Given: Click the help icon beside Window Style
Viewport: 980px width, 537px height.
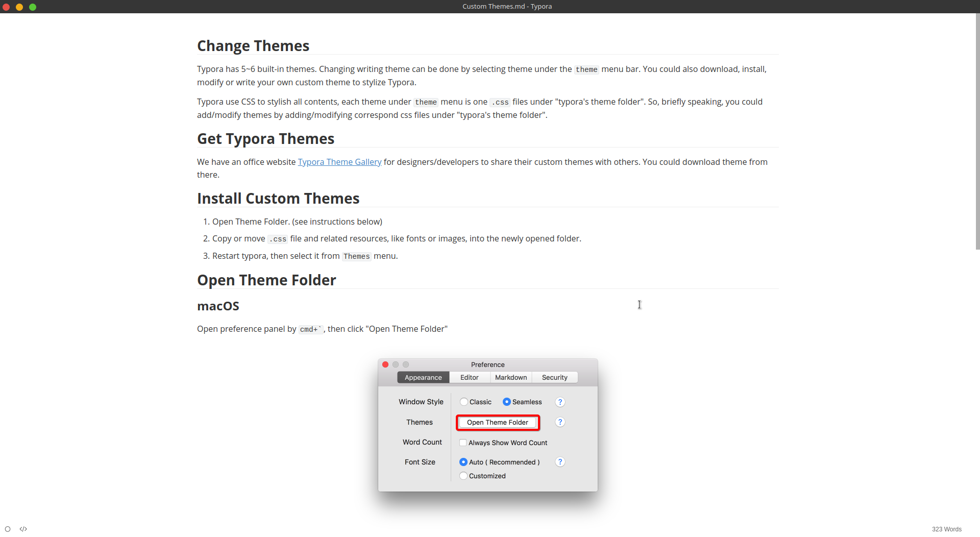Looking at the screenshot, I should pos(560,402).
